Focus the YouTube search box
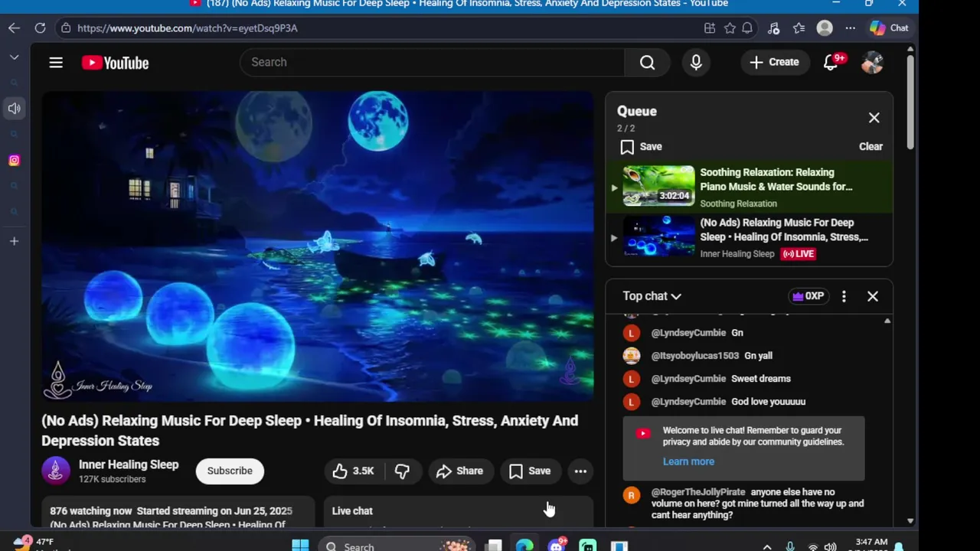 coord(433,62)
